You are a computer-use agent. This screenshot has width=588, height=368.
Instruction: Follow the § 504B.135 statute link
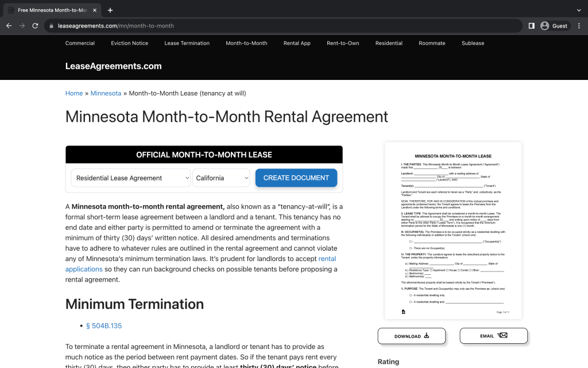click(104, 326)
